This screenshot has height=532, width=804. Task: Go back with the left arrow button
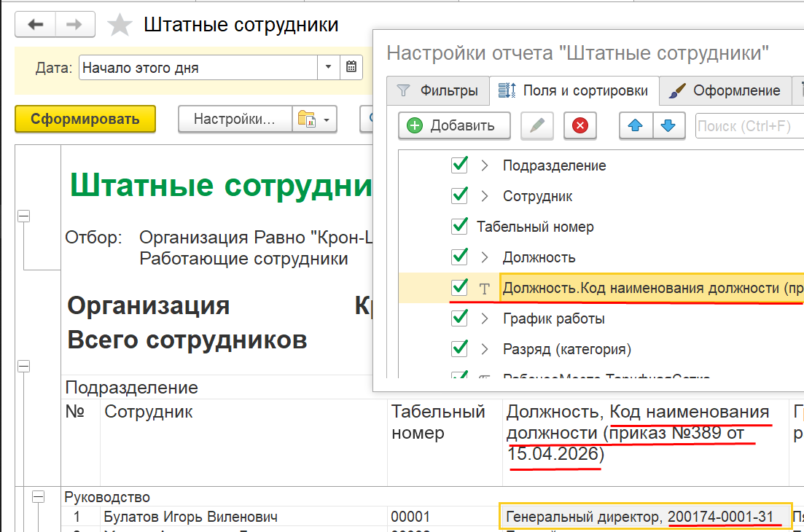(36, 24)
